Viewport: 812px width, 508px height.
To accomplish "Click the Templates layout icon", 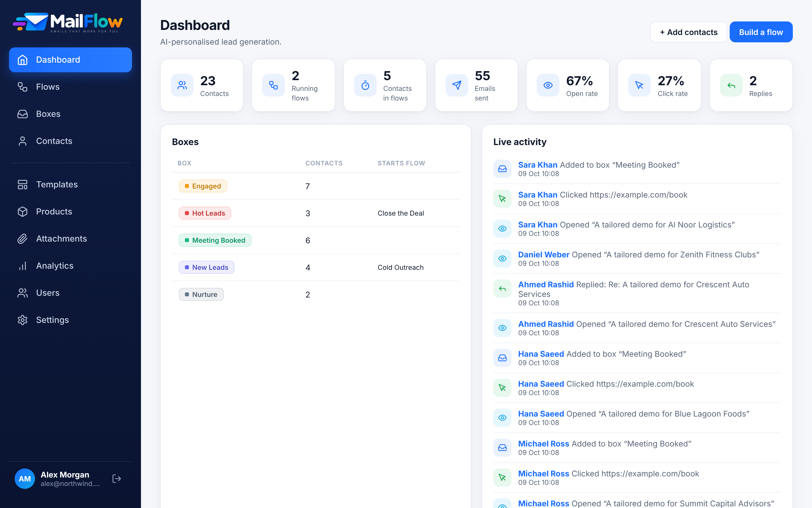I will point(23,185).
